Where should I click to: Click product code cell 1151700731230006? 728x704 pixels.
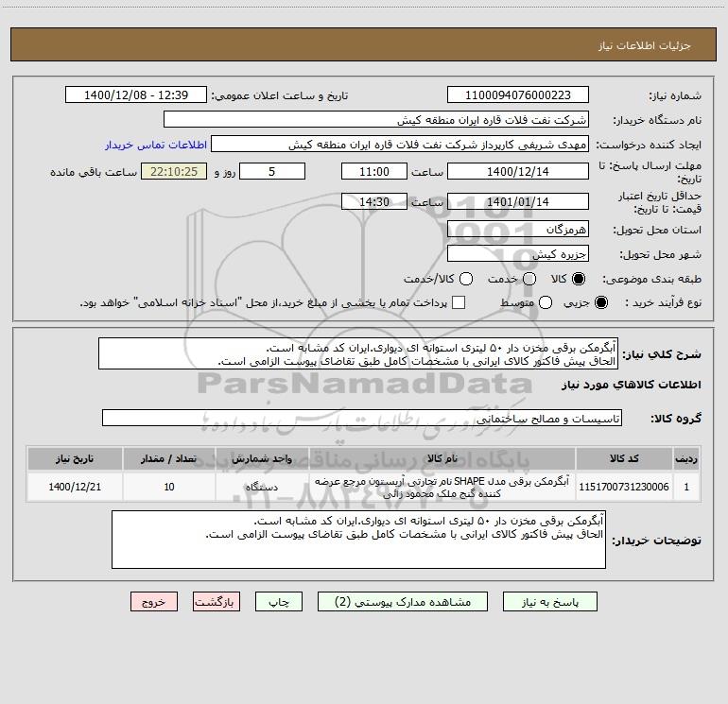(624, 487)
